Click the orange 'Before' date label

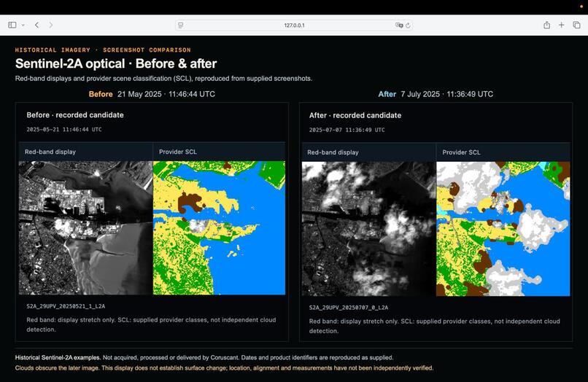[101, 94]
